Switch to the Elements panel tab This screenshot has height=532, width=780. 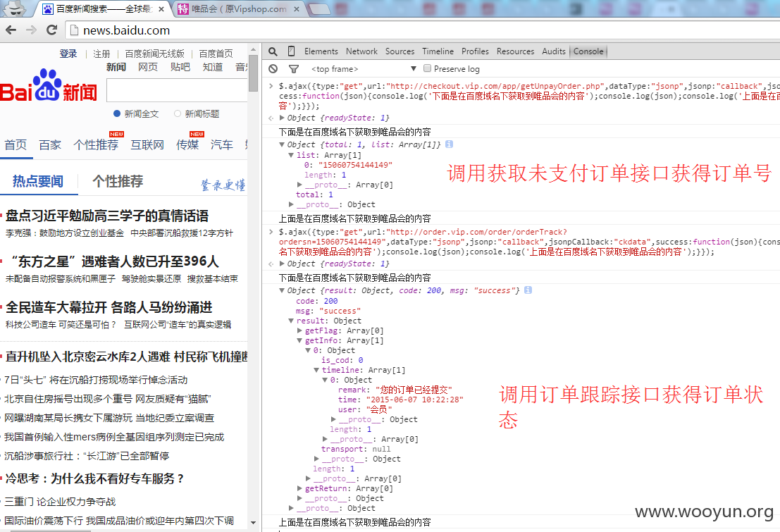click(x=321, y=51)
